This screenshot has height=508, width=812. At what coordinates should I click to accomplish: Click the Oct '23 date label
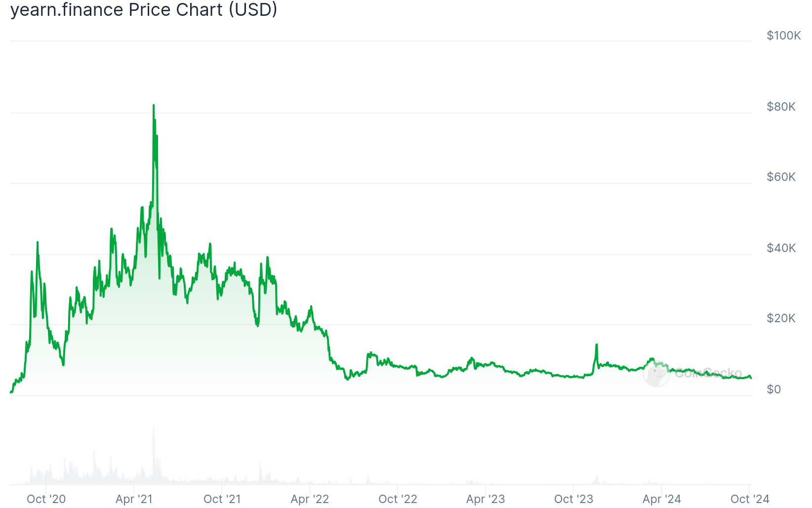click(573, 499)
